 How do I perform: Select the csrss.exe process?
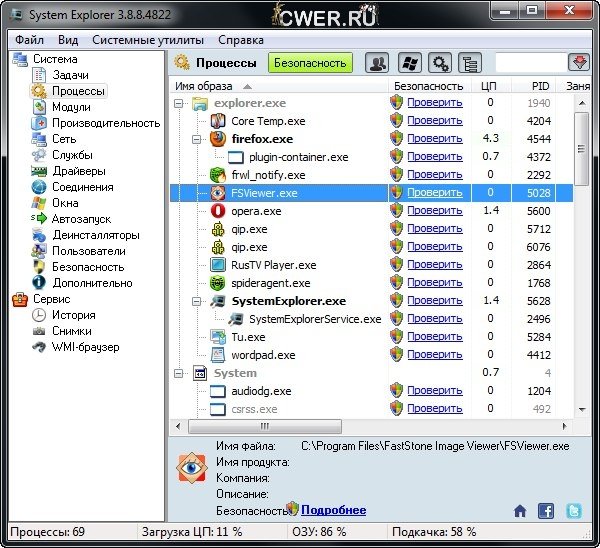coord(254,409)
